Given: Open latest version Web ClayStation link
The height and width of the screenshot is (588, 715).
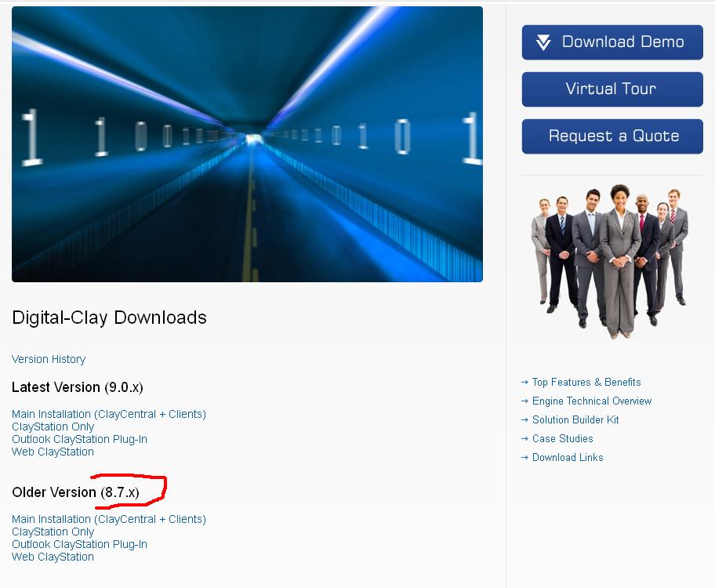Looking at the screenshot, I should pyautogui.click(x=53, y=452).
